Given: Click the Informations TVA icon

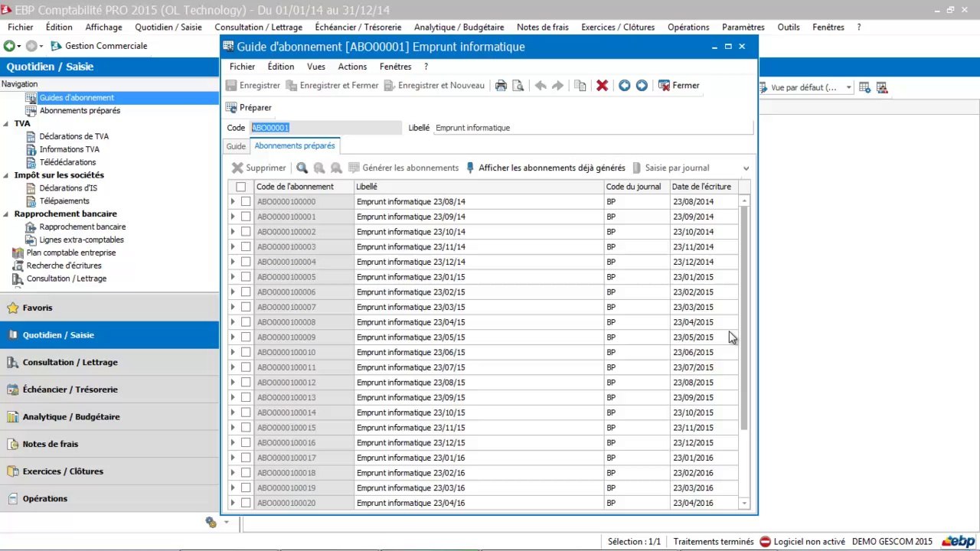Looking at the screenshot, I should pos(31,149).
